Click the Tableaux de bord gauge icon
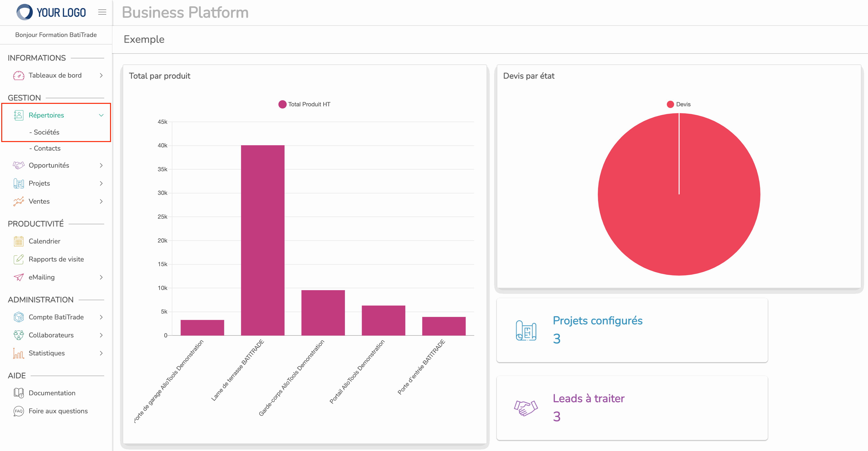The height and width of the screenshot is (451, 868). (x=18, y=75)
